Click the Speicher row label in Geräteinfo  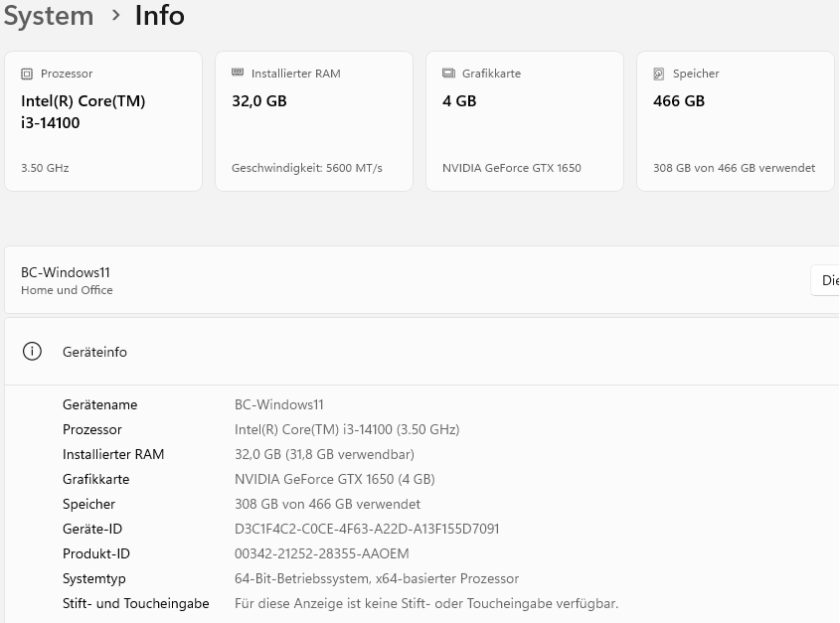coord(88,504)
